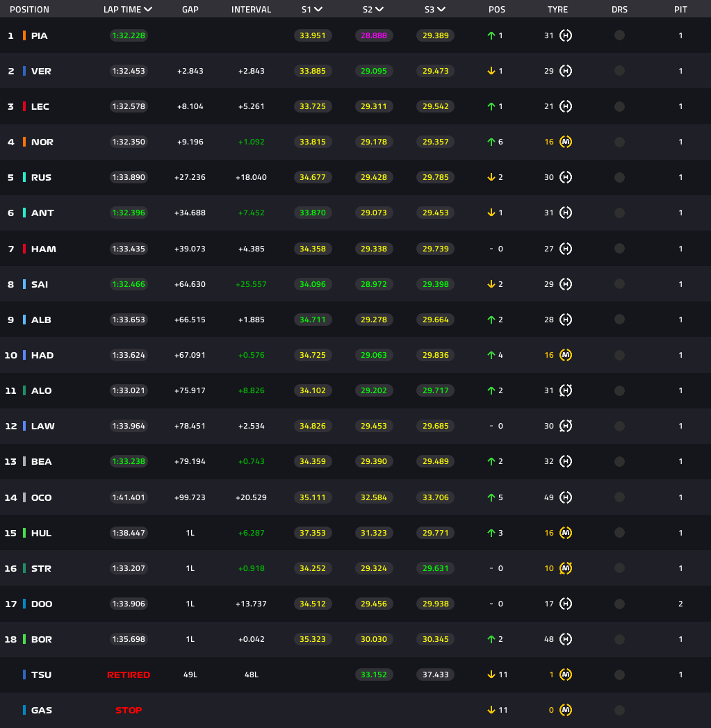Click LEC's red team colour bar
The width and height of the screenshot is (711, 728).
24,106
